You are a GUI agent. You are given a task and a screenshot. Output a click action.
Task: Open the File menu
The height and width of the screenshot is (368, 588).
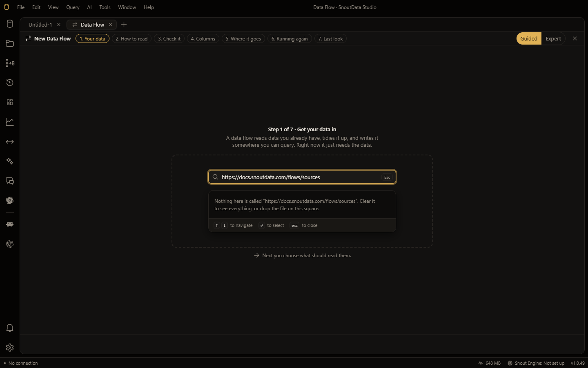click(21, 7)
